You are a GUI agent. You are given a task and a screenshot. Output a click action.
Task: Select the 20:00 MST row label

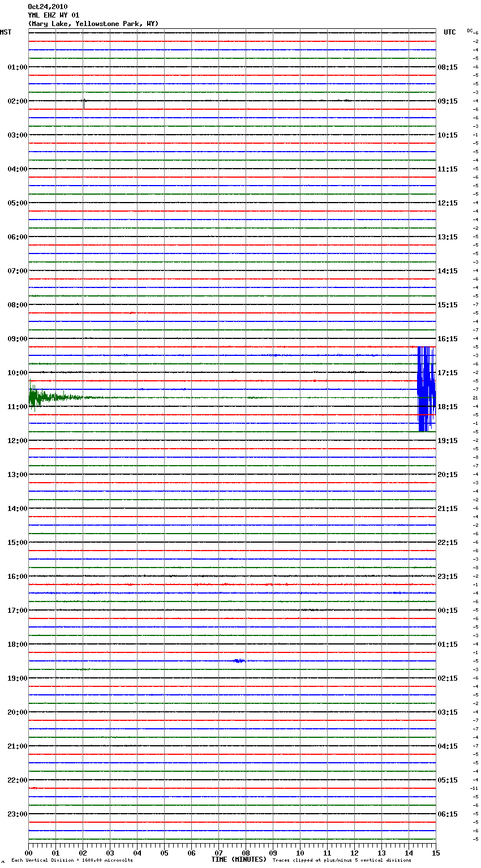(x=18, y=712)
